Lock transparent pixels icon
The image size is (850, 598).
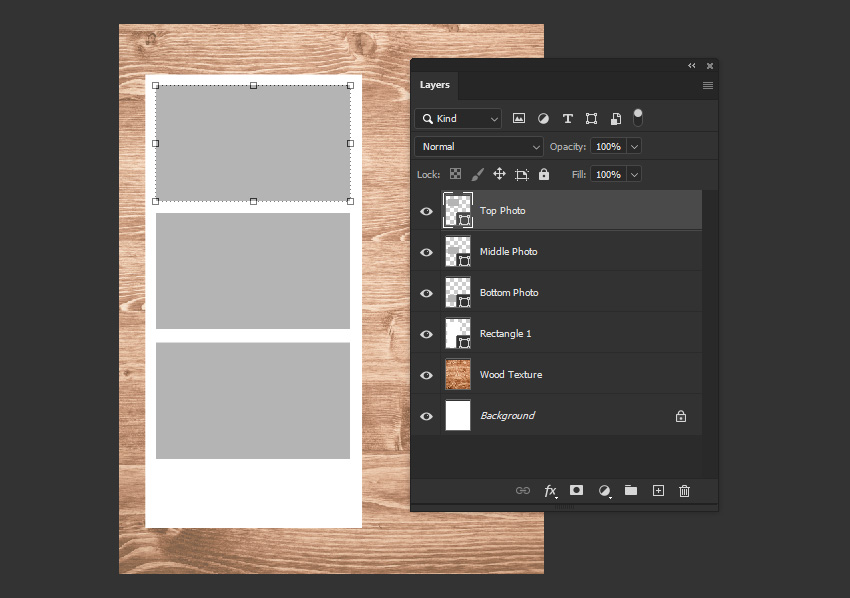coord(455,174)
